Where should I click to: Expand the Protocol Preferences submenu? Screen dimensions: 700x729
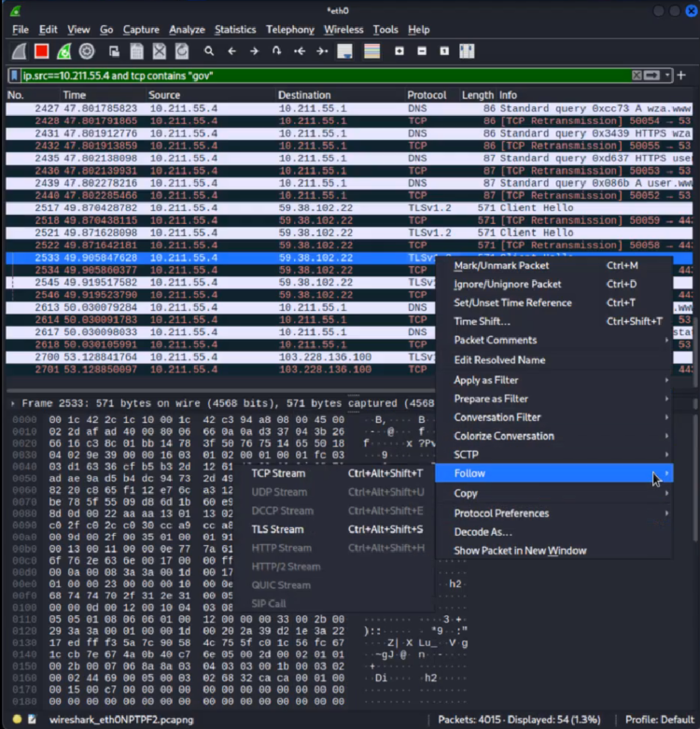pos(554,513)
